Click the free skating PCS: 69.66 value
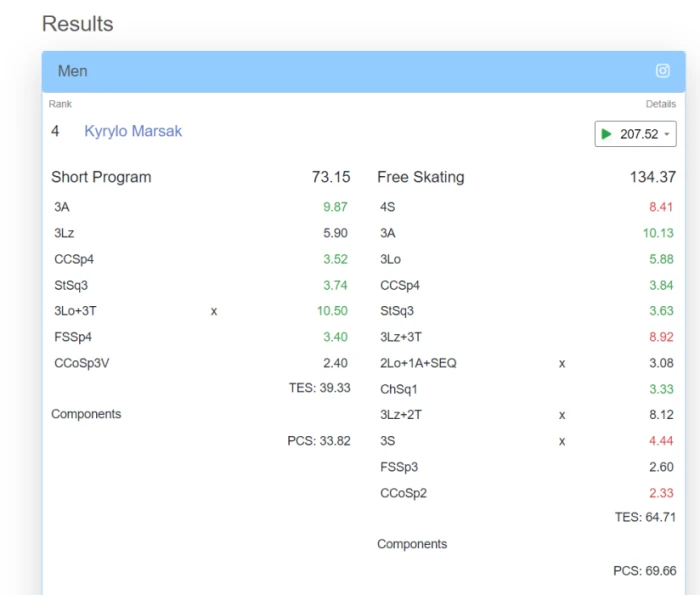The image size is (700, 595). pyautogui.click(x=644, y=570)
